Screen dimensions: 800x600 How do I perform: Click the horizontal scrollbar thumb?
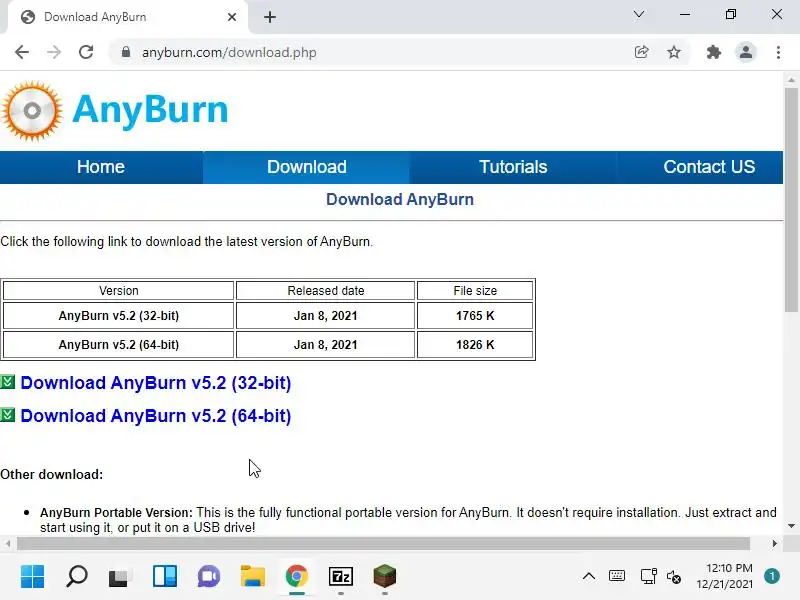point(383,543)
